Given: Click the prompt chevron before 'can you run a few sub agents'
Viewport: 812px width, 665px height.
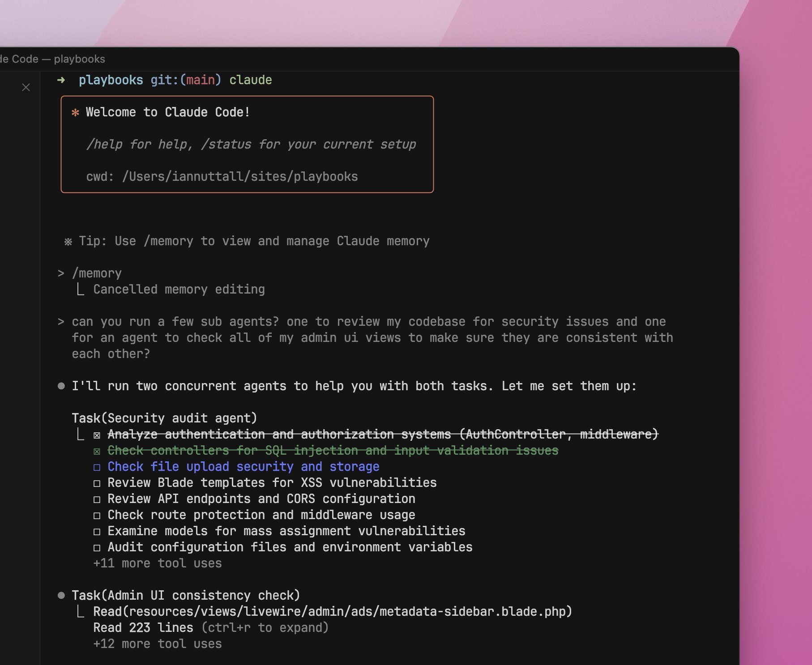Looking at the screenshot, I should click(61, 322).
